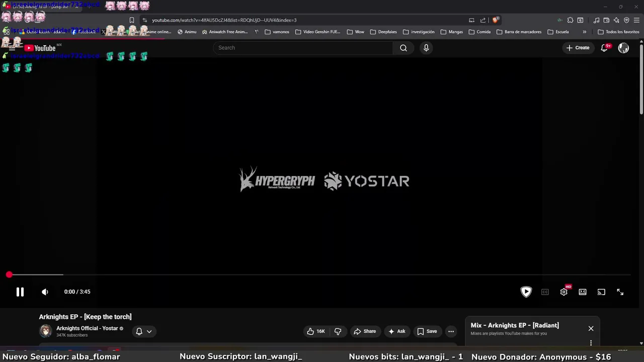Click the Arknights Official channel avatar
Image resolution: width=644 pixels, height=362 pixels.
[x=46, y=331]
